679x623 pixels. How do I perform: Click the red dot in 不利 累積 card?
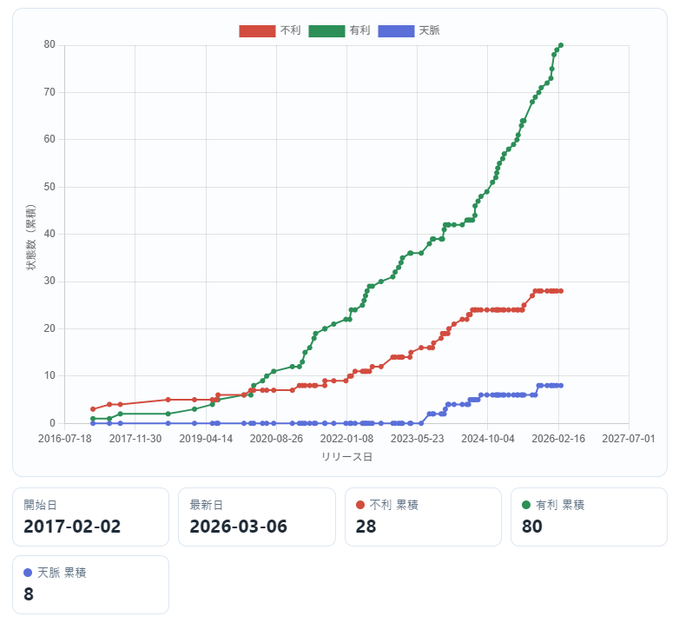point(361,505)
